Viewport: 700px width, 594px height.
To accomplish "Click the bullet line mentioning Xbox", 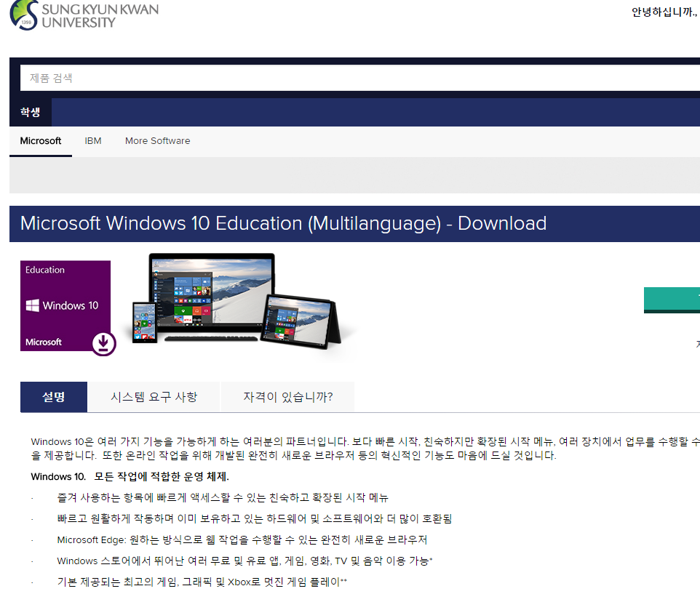I will click(x=202, y=582).
